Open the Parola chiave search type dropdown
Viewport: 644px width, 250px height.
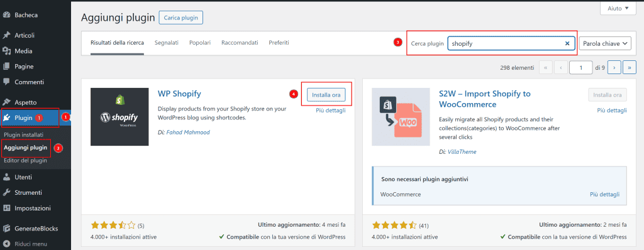604,43
